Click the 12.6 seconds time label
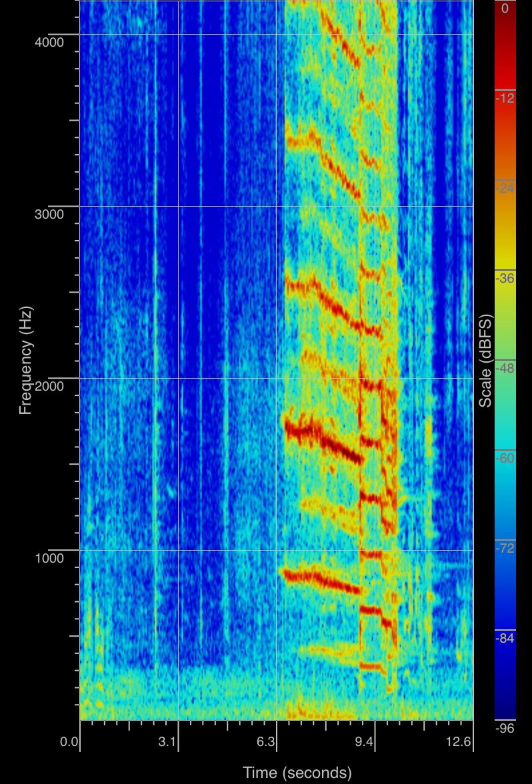The image size is (532, 784). tap(459, 741)
